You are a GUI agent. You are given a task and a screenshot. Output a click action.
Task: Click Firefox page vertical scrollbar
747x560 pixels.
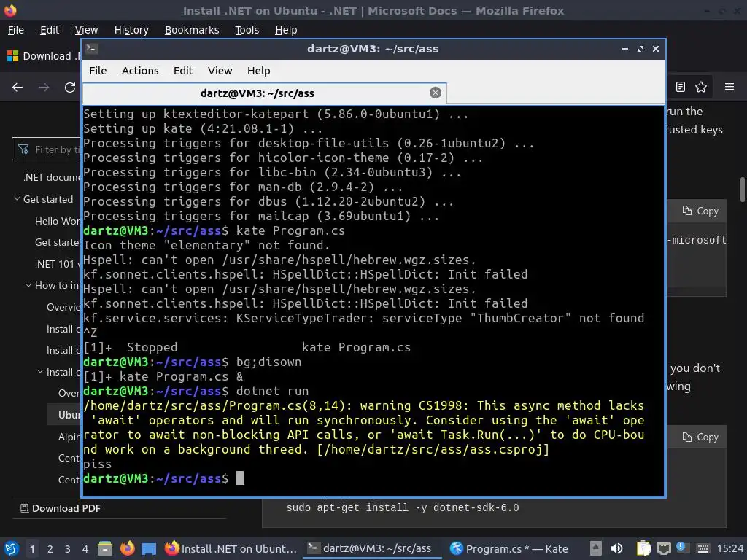[x=742, y=190]
